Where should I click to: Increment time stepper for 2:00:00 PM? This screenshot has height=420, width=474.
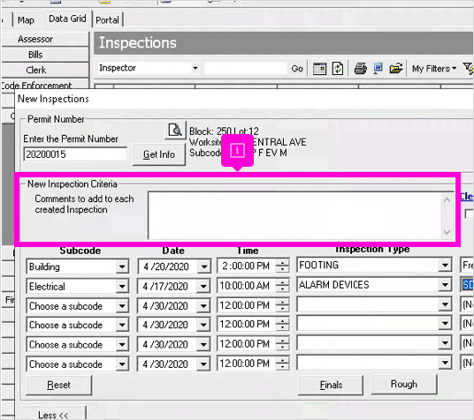click(283, 263)
